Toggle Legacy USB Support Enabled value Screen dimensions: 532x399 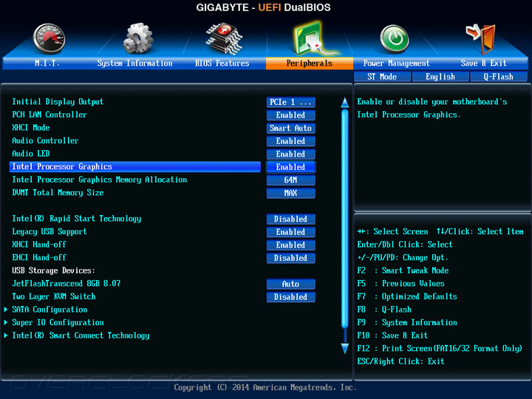(291, 232)
